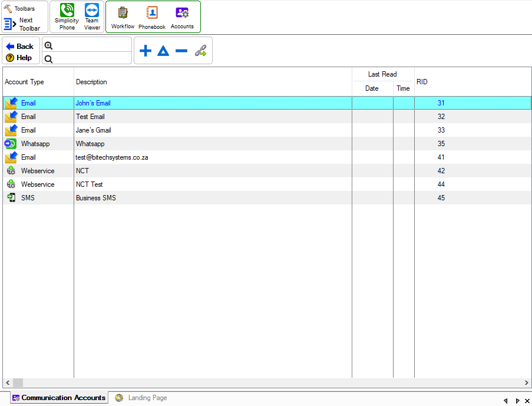Open Help
532x406 pixels.
pos(19,58)
